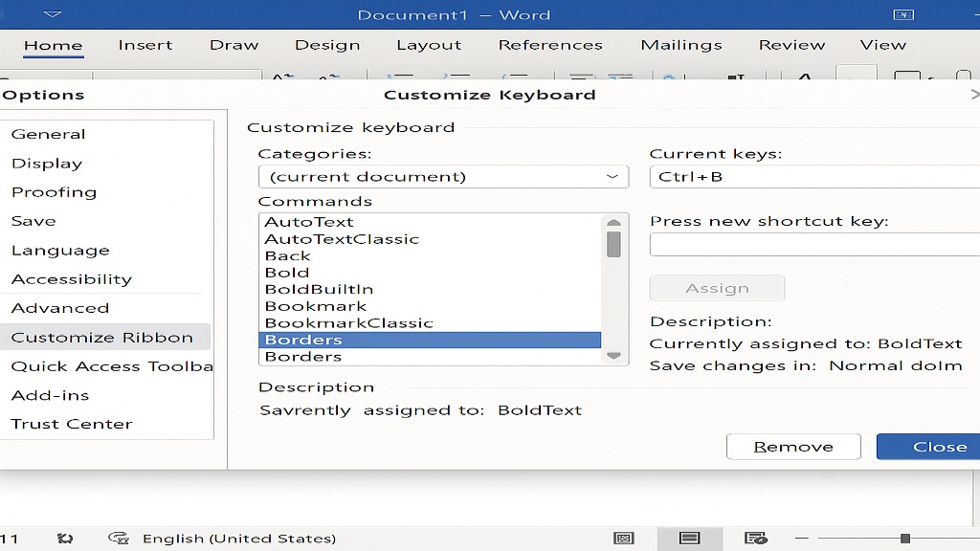980x551 pixels.
Task: Open the Review tab
Action: (791, 44)
